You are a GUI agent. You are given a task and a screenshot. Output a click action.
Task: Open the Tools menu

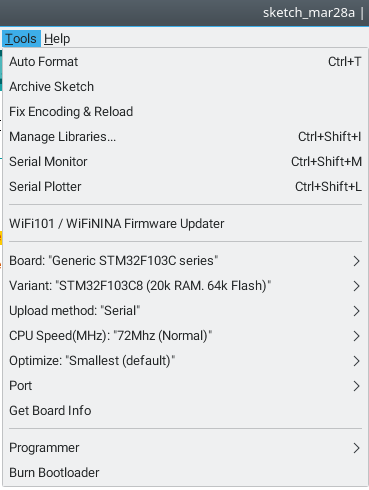(x=21, y=39)
